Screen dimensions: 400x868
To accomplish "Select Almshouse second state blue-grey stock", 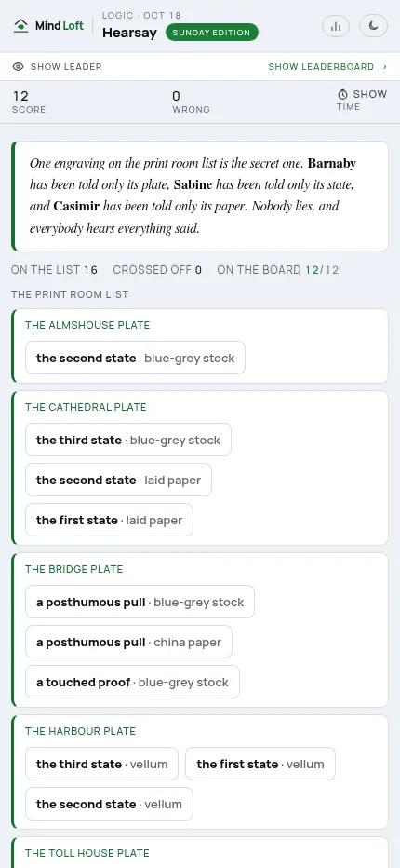I will coord(135,359).
